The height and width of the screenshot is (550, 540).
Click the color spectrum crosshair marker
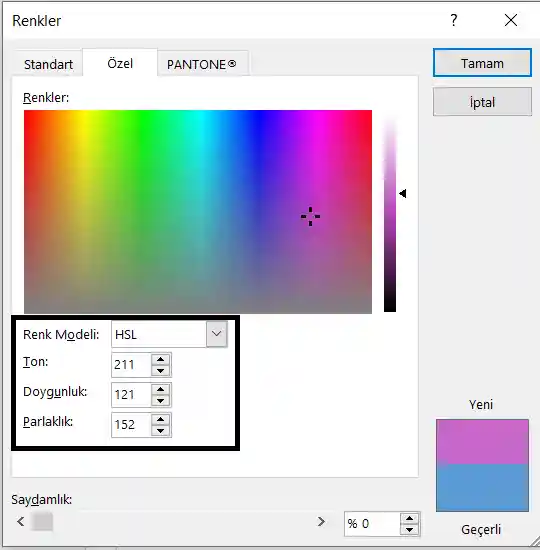click(x=311, y=216)
